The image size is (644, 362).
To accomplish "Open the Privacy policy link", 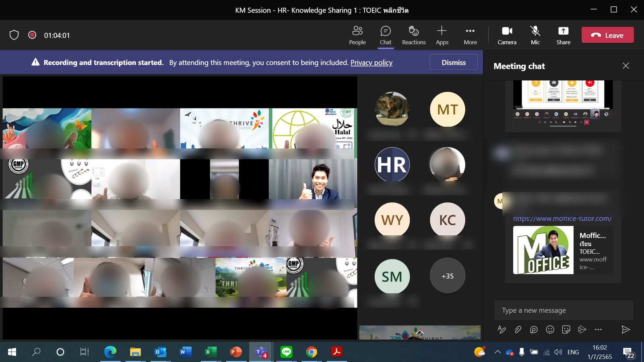I will coord(372,62).
